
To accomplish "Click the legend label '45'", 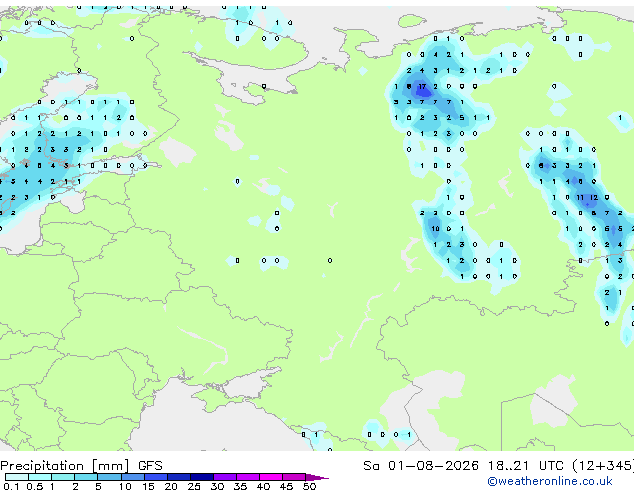I will pos(286,486).
